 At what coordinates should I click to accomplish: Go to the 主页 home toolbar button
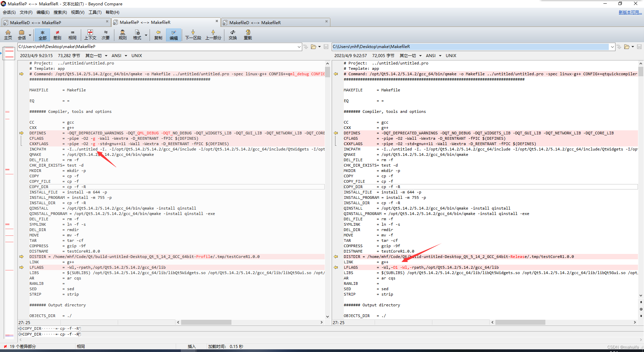tap(8, 35)
